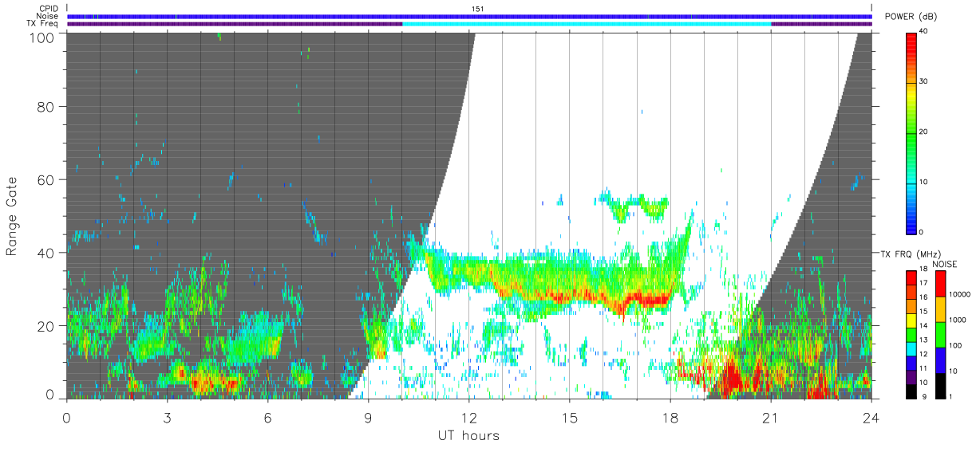
Task: Select the yellow swatch in TX FRQ legend
Action: tap(911, 320)
